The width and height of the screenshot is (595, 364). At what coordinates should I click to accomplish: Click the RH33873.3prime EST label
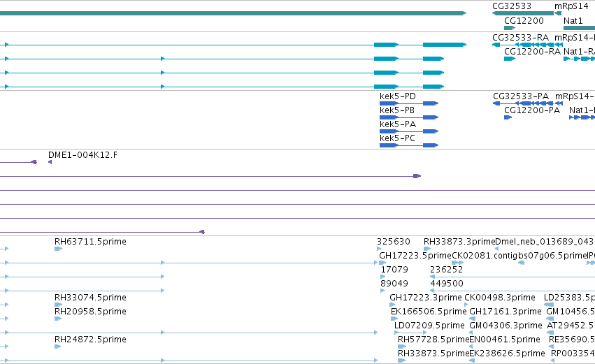coord(459,242)
